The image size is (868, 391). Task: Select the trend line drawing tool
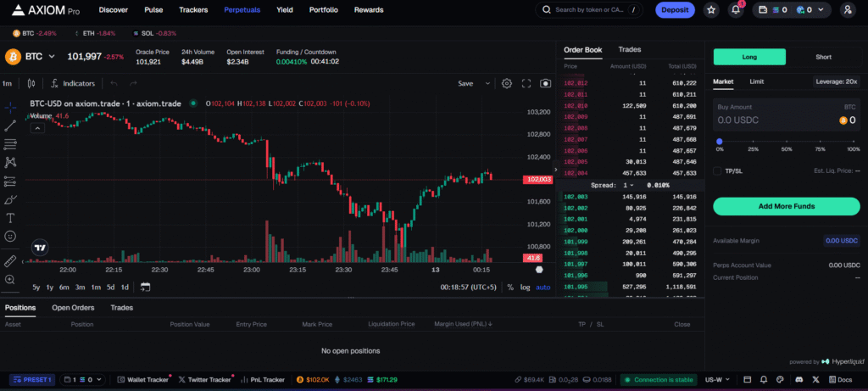[11, 124]
